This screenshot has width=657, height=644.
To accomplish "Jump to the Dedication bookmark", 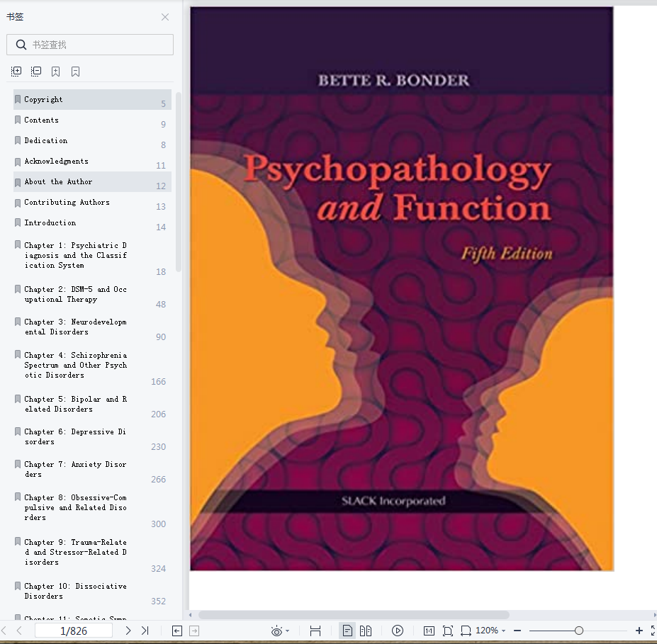I will [92, 141].
